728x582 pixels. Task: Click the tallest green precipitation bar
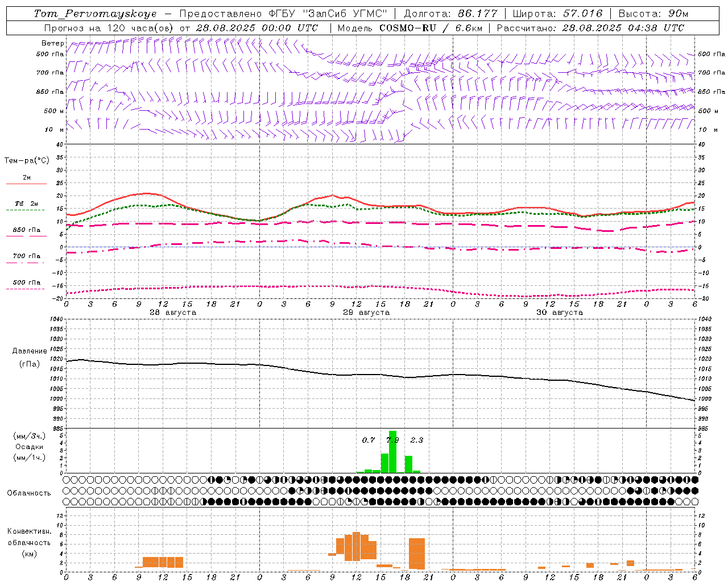392,452
